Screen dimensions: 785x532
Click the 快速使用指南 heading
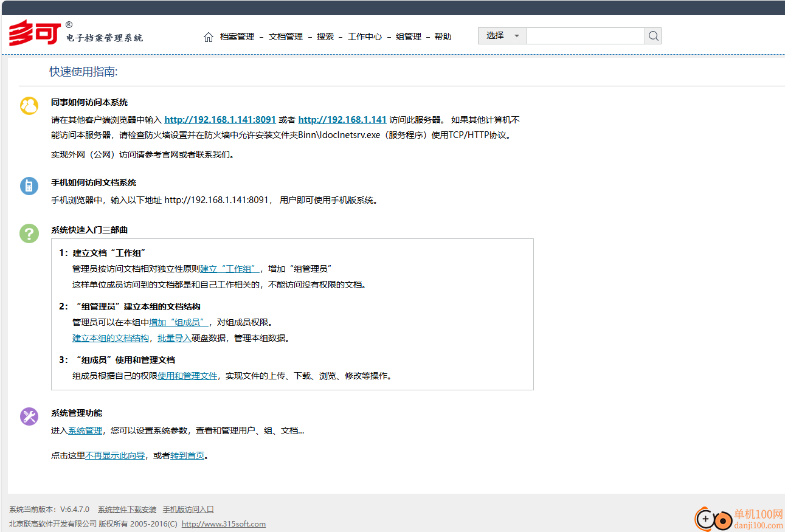[x=83, y=72]
